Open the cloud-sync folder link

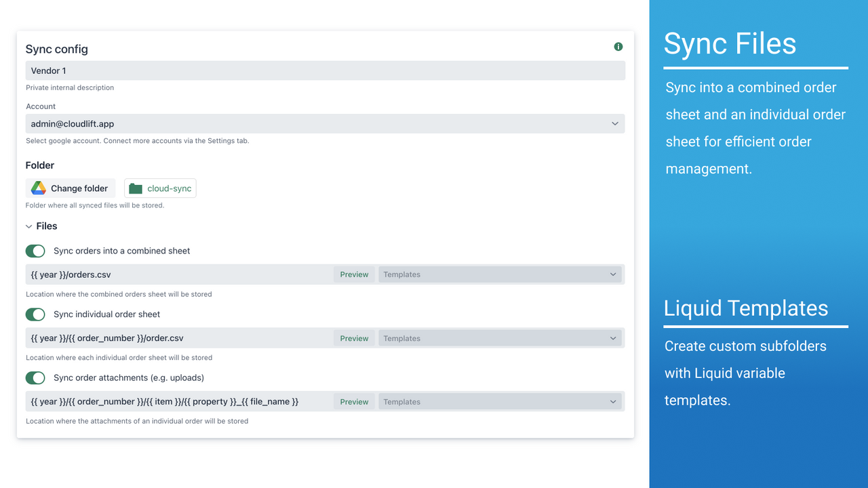point(160,188)
